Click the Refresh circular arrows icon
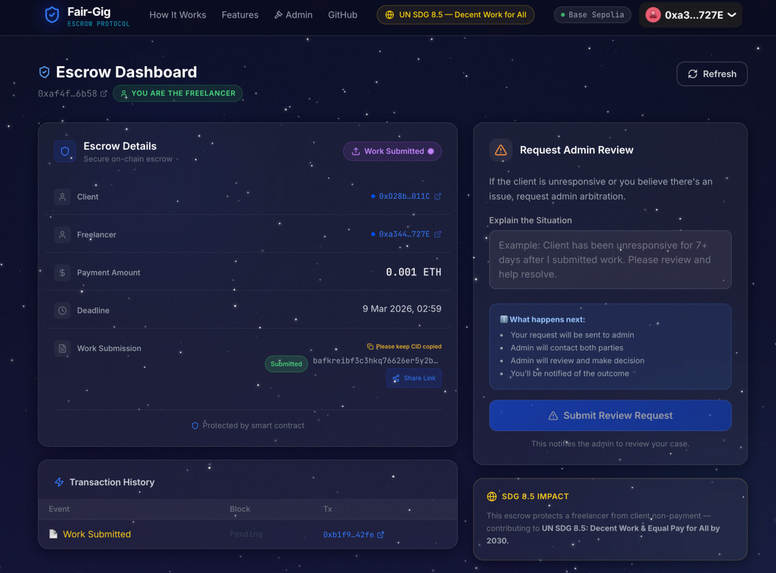This screenshot has width=776, height=573. click(x=692, y=74)
